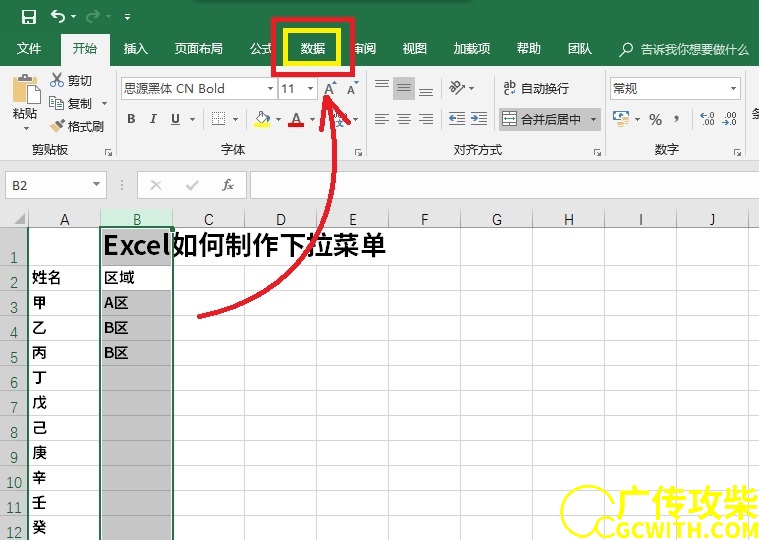The width and height of the screenshot is (759, 540).
Task: Open the Insert (插入) tab
Action: point(135,49)
